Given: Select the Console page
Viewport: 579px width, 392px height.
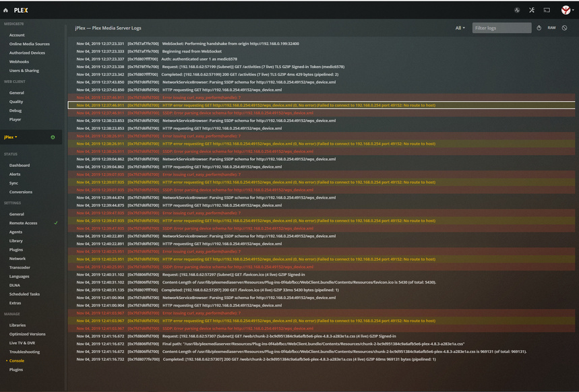Looking at the screenshot, I should coord(17,360).
